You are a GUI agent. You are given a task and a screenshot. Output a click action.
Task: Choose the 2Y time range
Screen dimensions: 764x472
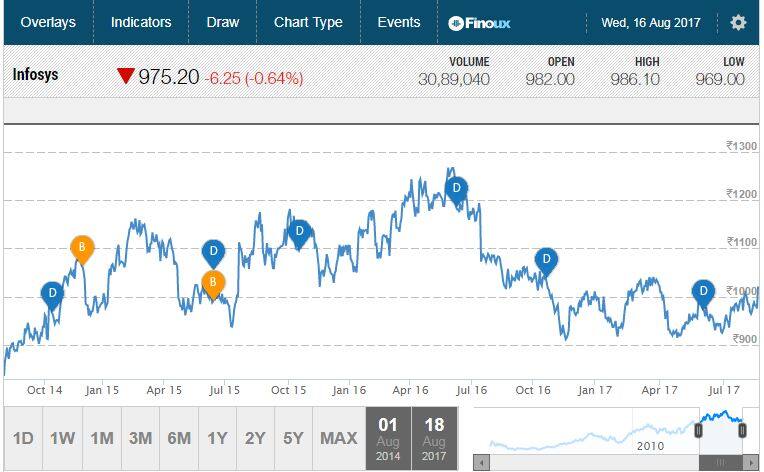coord(255,438)
